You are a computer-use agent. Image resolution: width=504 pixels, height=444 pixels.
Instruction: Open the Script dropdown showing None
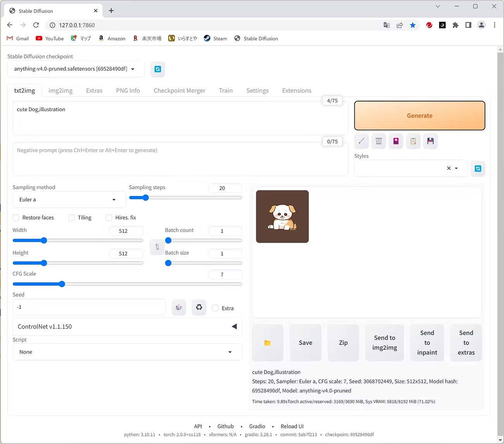[x=127, y=352]
